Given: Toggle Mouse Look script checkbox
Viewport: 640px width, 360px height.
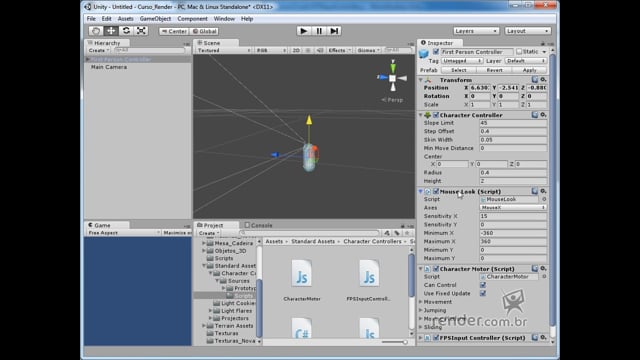Looking at the screenshot, I should coord(436,191).
